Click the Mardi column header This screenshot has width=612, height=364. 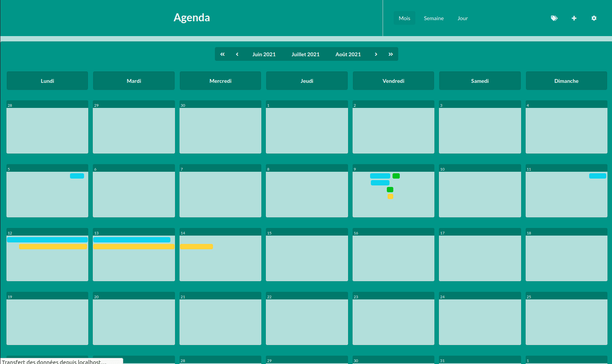[134, 81]
